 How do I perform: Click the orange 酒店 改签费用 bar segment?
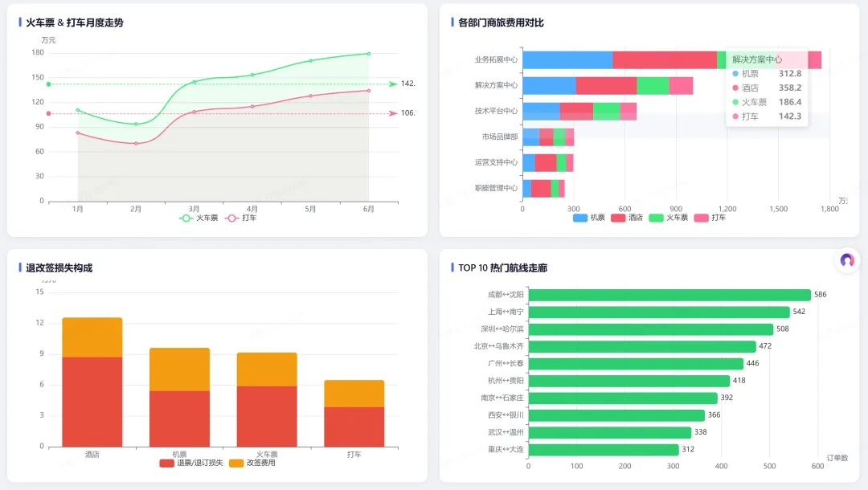92,337
